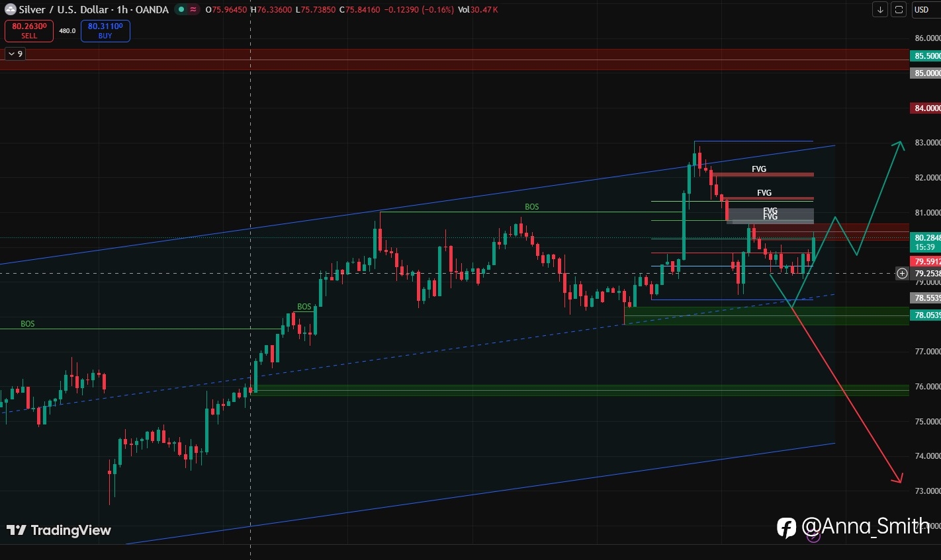Click the Vol 30.47K reading
941x560 pixels.
[478, 10]
